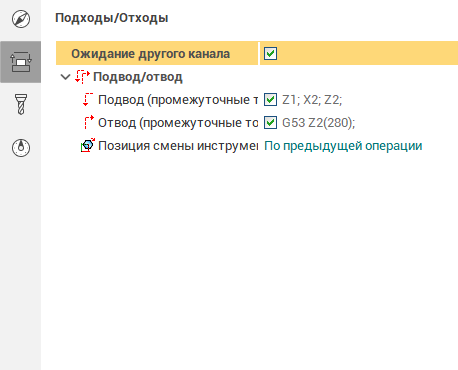458x370 pixels.
Task: Click the Подвод row red down-arrow icon
Action: 88,100
